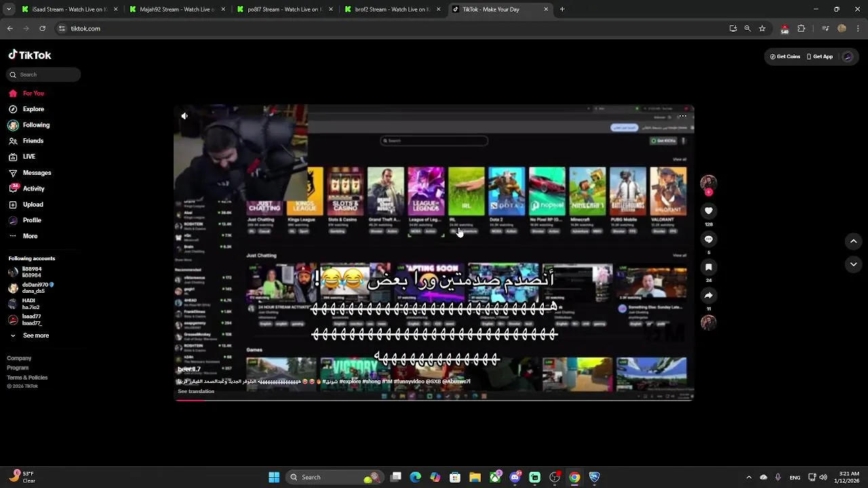The width and height of the screenshot is (868, 488).
Task: Open Activity notifications
Action: (28, 188)
